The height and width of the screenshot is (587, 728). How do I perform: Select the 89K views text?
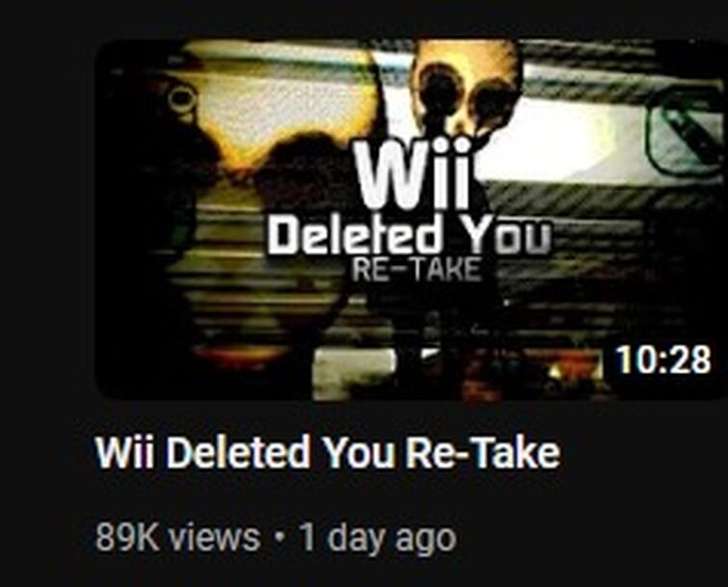[x=177, y=537]
